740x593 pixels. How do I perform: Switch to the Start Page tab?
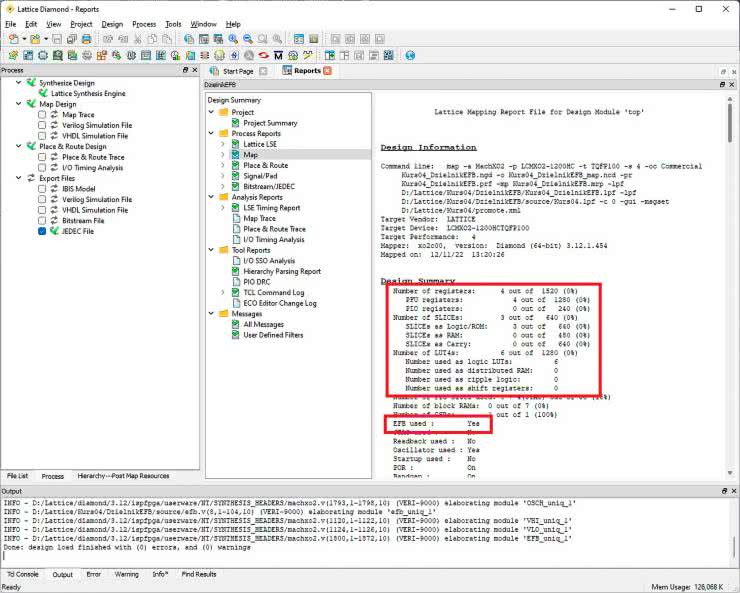[x=237, y=71]
